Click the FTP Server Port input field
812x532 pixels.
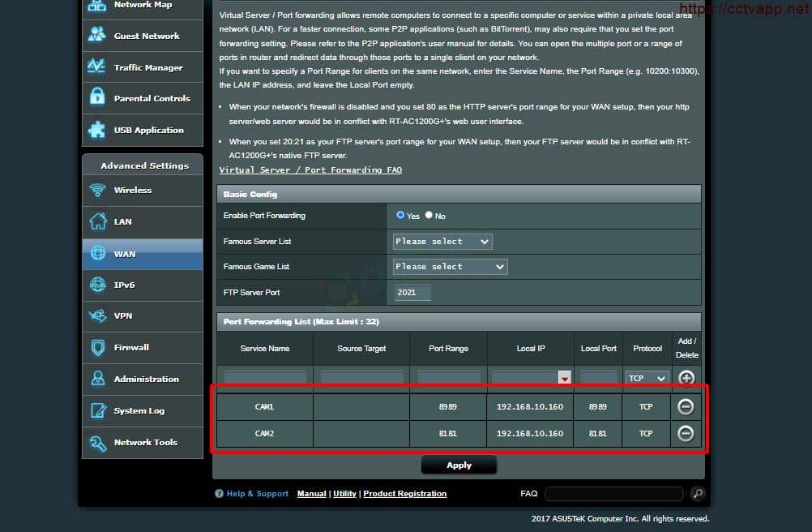point(412,292)
